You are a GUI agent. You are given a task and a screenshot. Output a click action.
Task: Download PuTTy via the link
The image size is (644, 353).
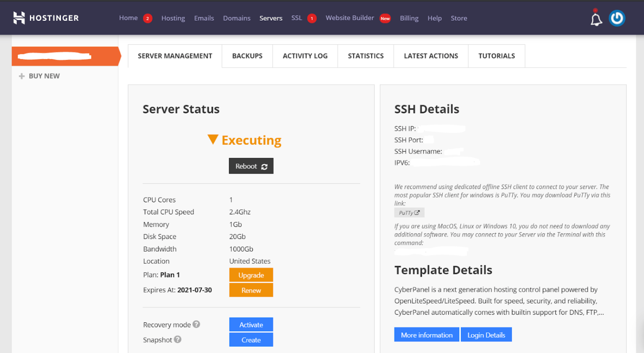(x=409, y=212)
